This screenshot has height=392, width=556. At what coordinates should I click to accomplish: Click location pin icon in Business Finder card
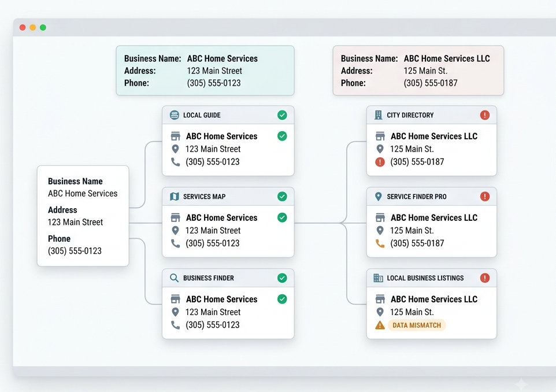175,312
